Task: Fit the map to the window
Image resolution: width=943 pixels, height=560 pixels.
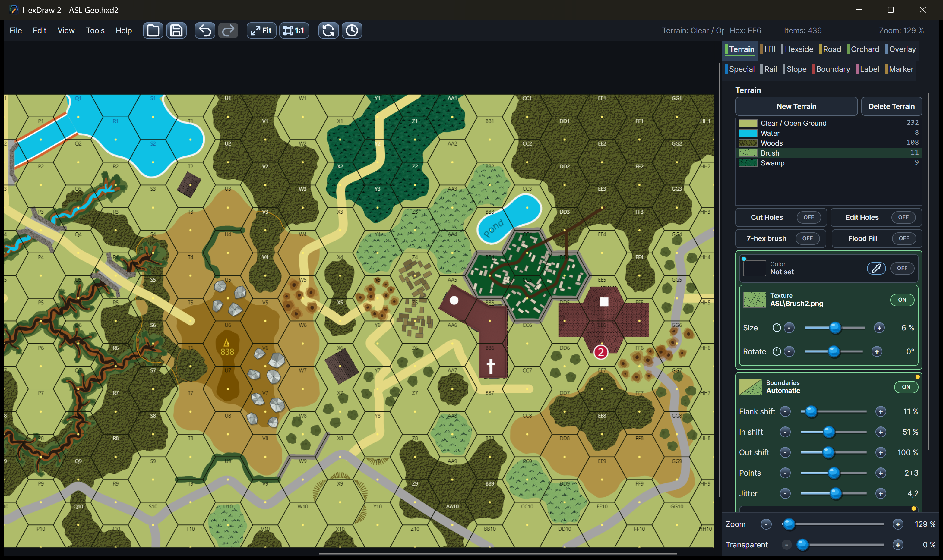Action: pos(261,30)
